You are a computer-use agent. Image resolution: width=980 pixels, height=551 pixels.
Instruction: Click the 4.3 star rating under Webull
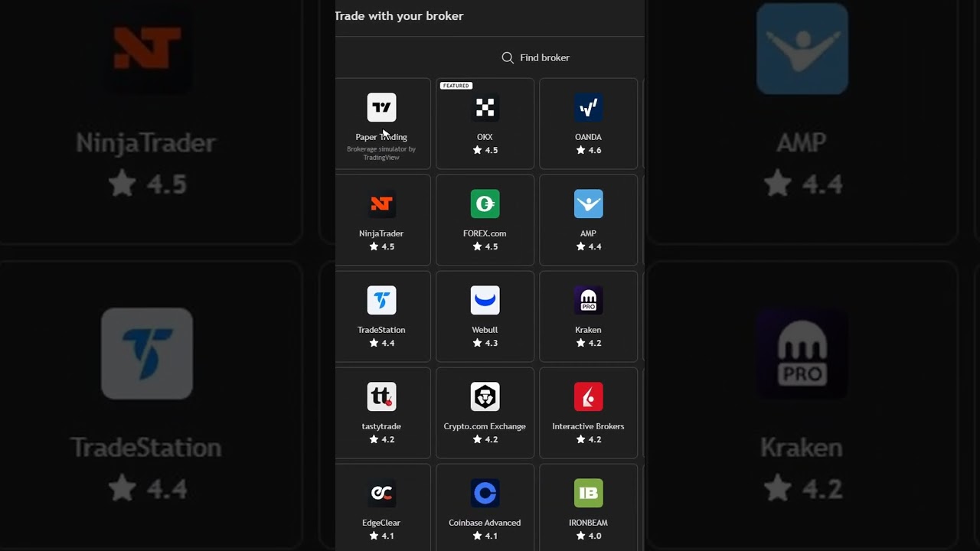point(485,344)
